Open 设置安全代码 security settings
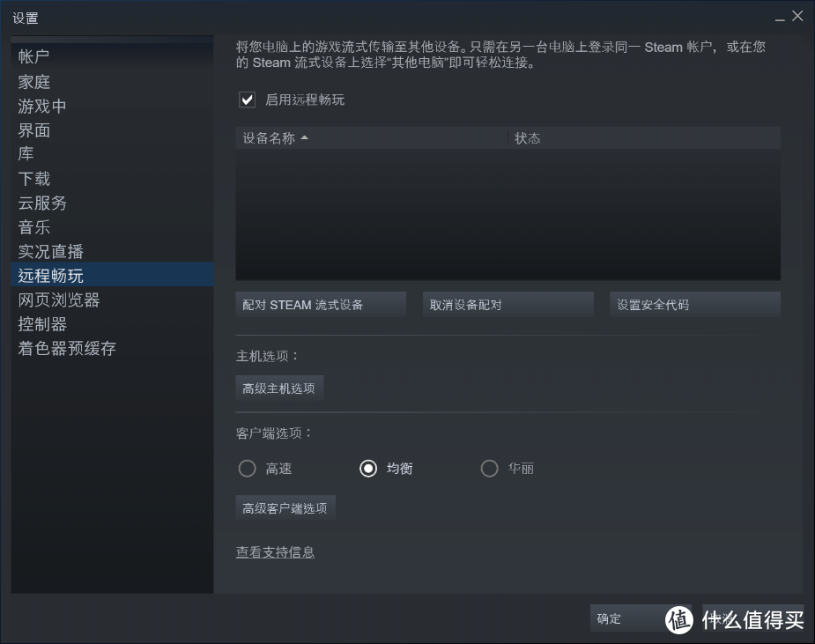The width and height of the screenshot is (815, 644). click(x=695, y=303)
